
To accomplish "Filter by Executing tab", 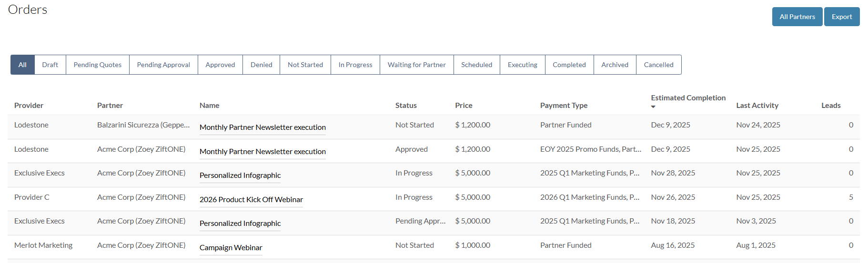I will click(x=523, y=65).
